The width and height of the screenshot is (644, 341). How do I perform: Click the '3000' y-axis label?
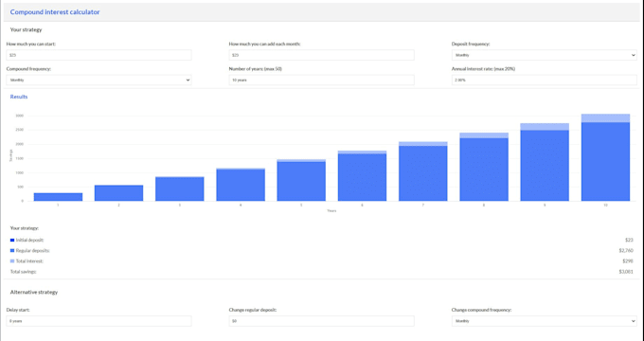[x=20, y=116]
